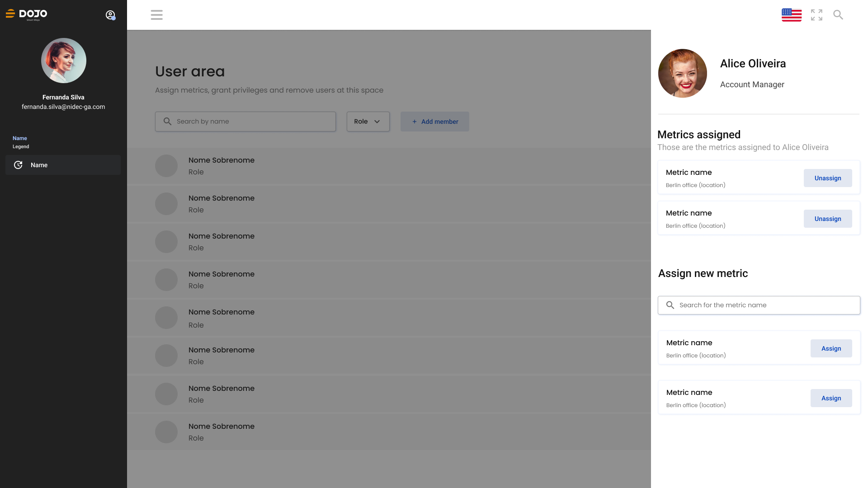The image size is (868, 488).
Task: Click the Dojo logo
Action: [x=26, y=14]
